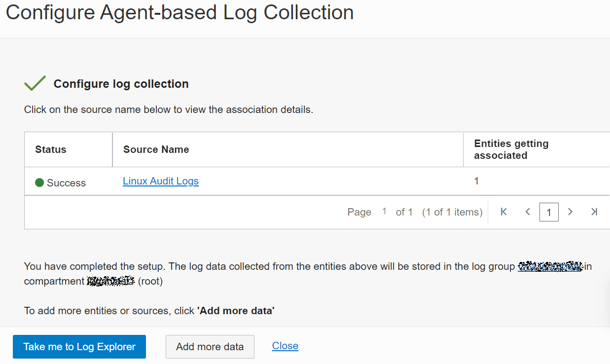Open the redacted log group link
This screenshot has height=364, width=610.
click(x=550, y=266)
